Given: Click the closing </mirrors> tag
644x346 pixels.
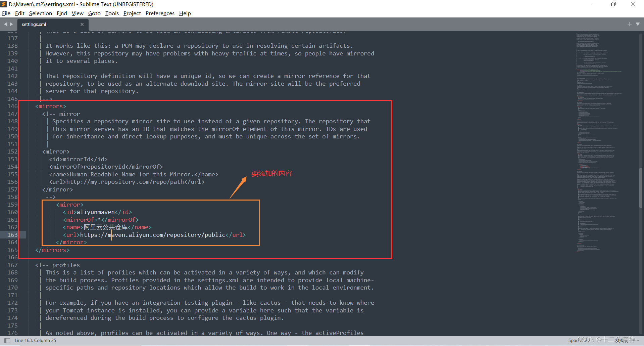Looking at the screenshot, I should tap(52, 250).
